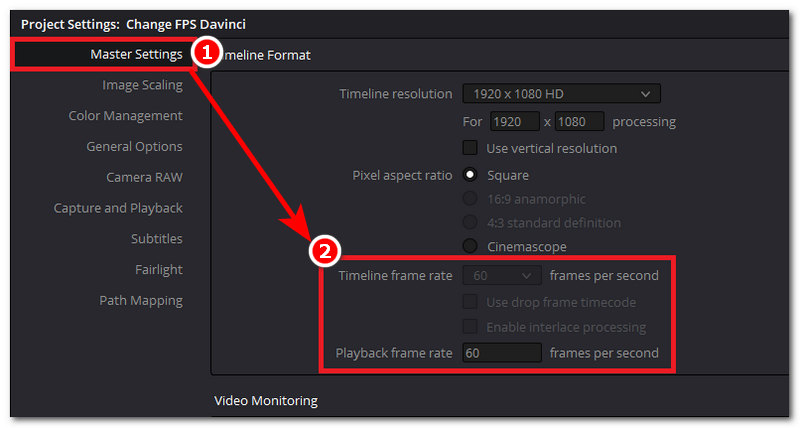
Task: Select the Square pixel aspect ratio
Action: tap(470, 175)
